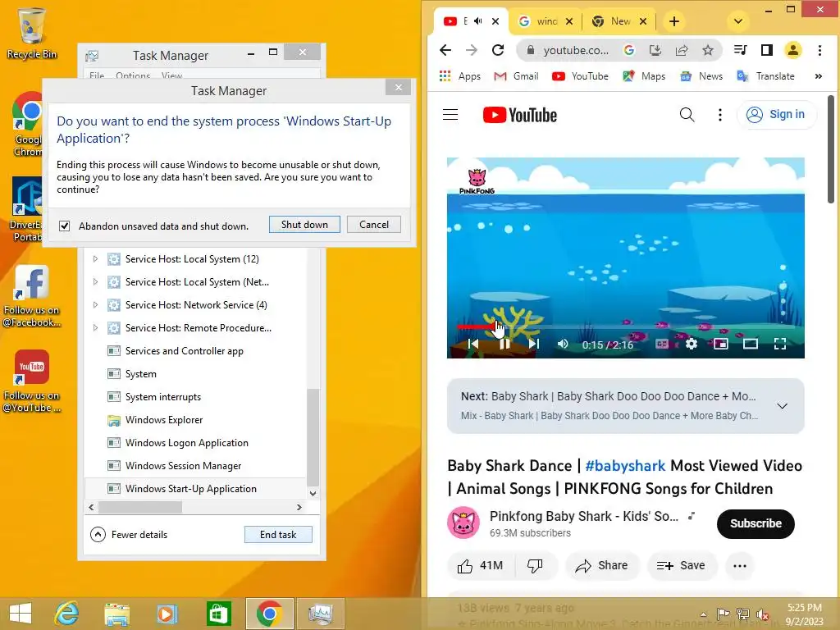Skip to next video
Image resolution: width=840 pixels, height=630 pixels.
point(533,344)
